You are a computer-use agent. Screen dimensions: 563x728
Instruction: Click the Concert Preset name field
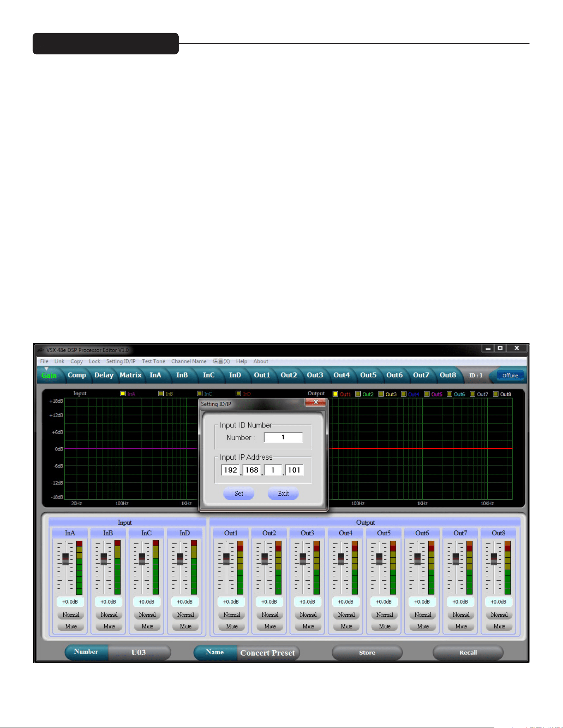click(x=268, y=653)
